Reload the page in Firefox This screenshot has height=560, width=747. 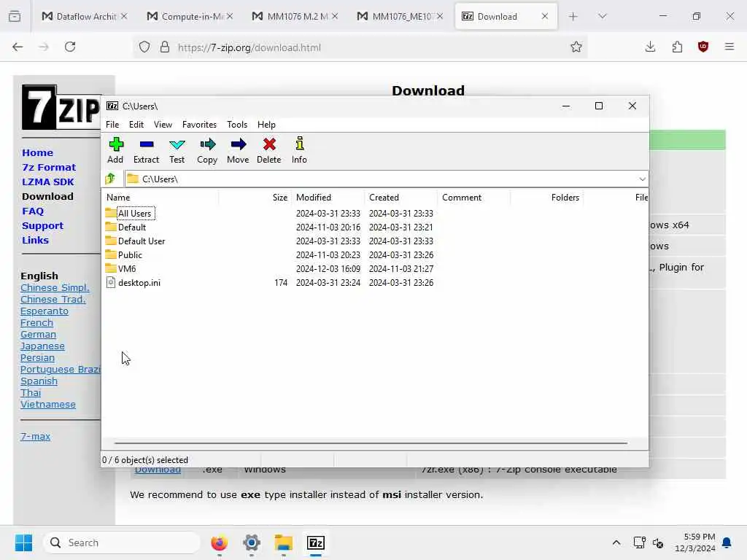[x=70, y=47]
